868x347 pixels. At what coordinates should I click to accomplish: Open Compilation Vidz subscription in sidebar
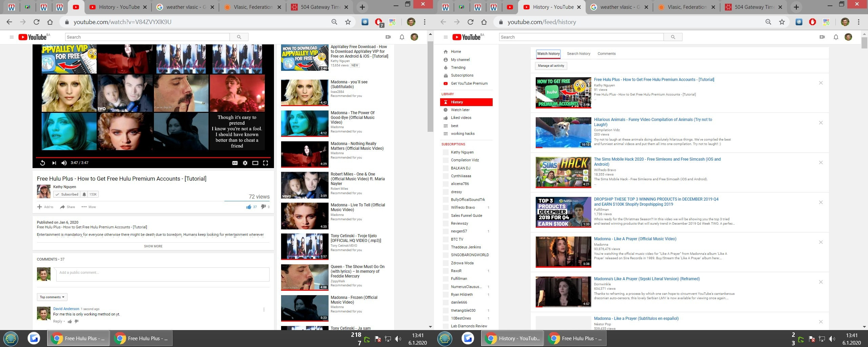click(x=466, y=160)
